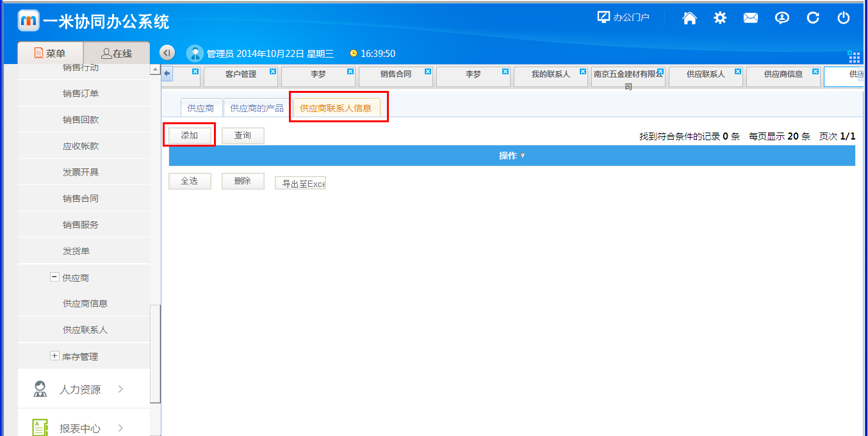
Task: Open the mail envelope icon
Action: (x=751, y=18)
